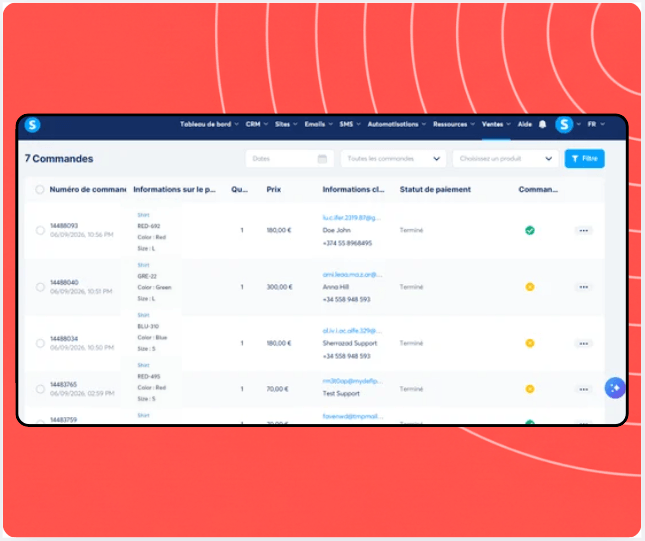The width and height of the screenshot is (645, 541).
Task: Click yellow status icon for order 14488040
Action: click(530, 287)
